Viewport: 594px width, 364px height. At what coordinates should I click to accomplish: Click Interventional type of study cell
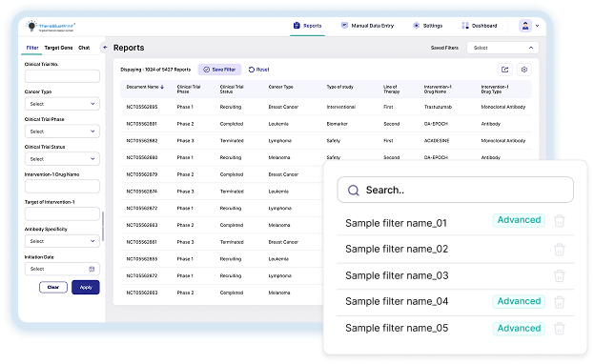click(341, 107)
